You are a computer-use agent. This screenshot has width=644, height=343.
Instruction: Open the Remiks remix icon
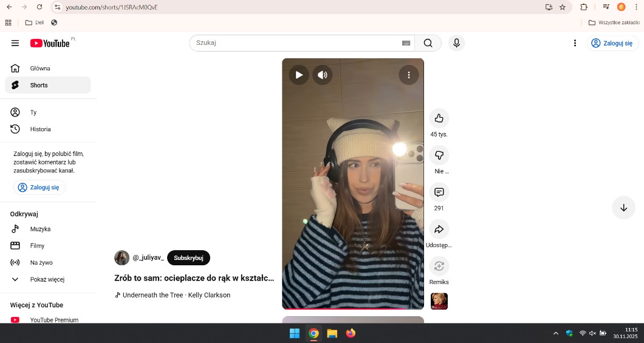(439, 267)
